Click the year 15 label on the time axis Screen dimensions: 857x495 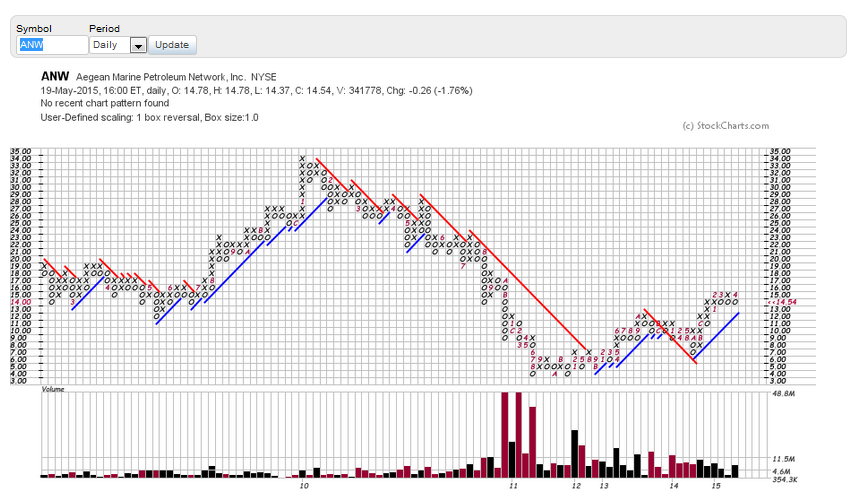pos(716,486)
